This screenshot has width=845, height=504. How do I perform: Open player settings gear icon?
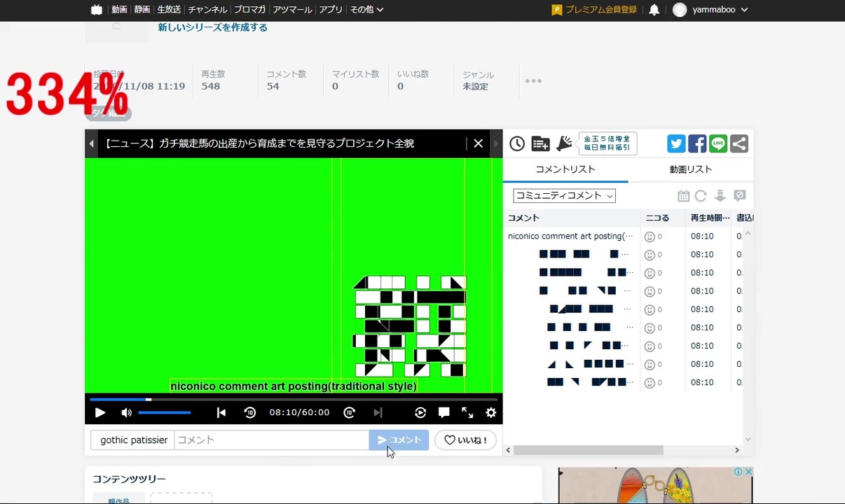[491, 413]
